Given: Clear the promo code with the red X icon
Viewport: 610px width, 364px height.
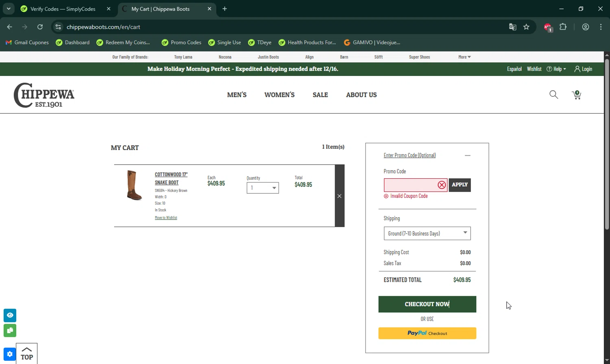Looking at the screenshot, I should point(442,185).
